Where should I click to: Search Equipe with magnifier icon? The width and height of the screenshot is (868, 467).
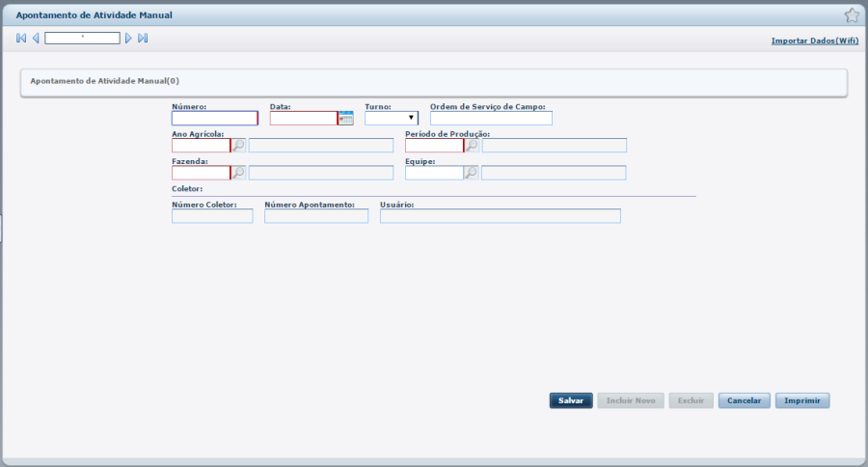[471, 173]
